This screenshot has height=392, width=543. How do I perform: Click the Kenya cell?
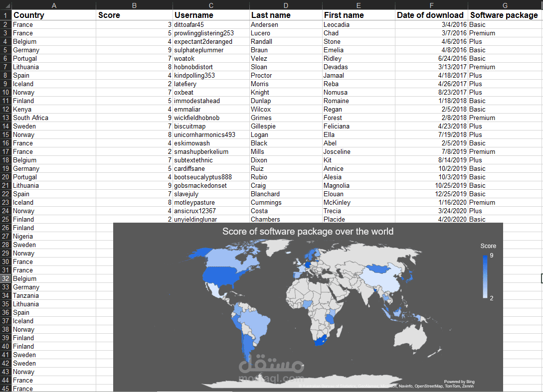point(54,109)
